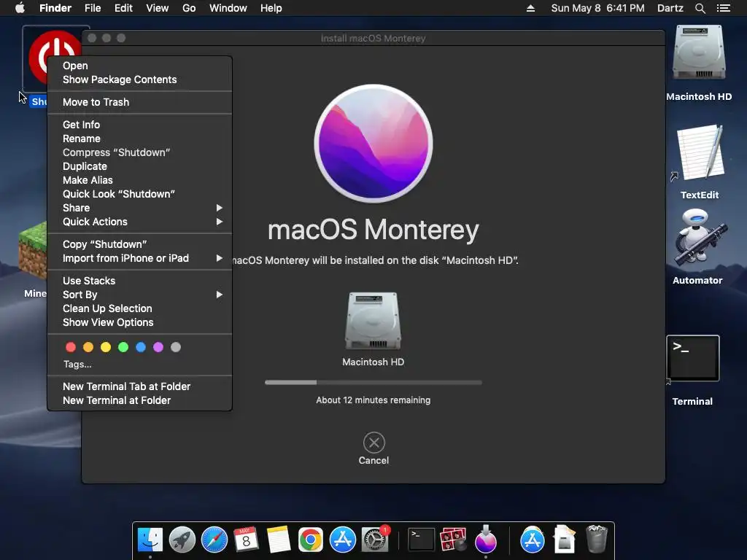Launch Launchpad rocket icon in dock
Screen dimensions: 747x560
coord(182,540)
